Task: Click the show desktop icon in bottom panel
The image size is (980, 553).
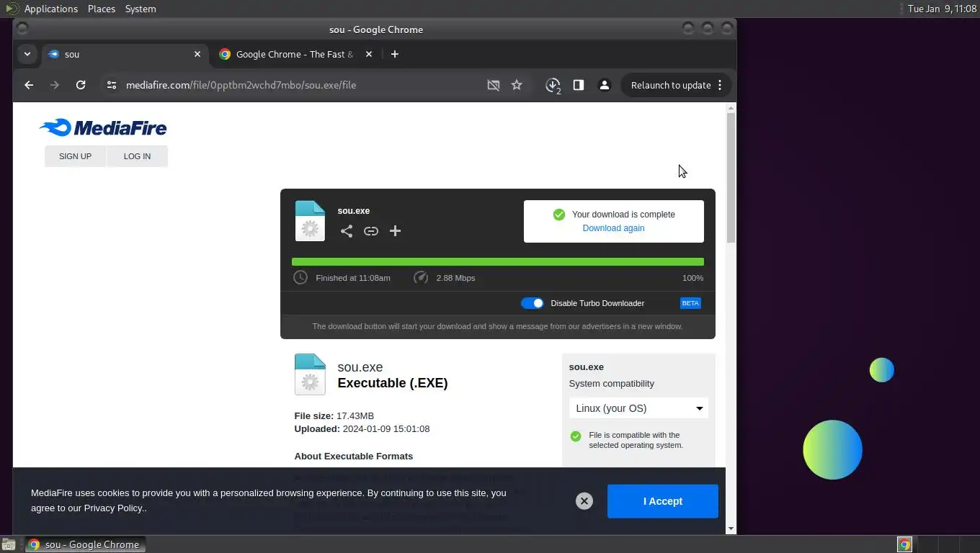Action: click(8, 544)
